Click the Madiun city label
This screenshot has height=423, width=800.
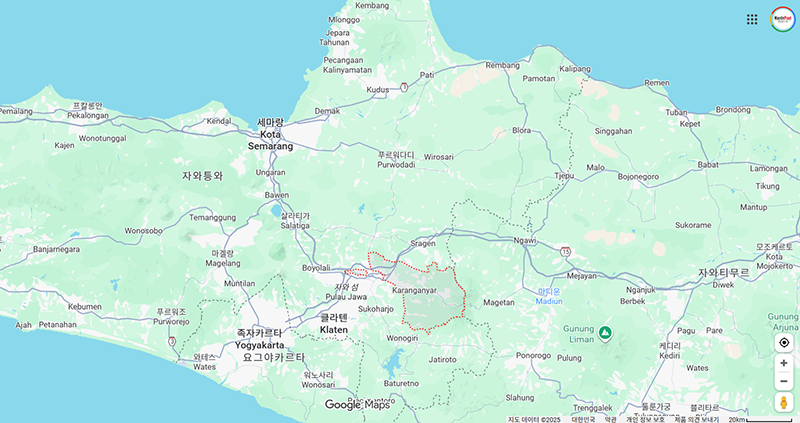[x=549, y=301]
